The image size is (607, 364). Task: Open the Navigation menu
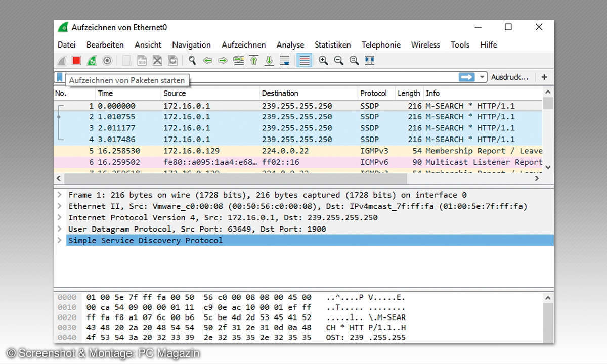pyautogui.click(x=191, y=45)
